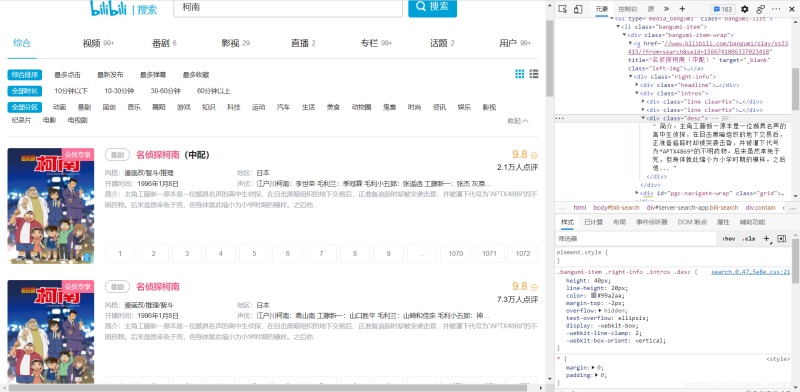Collapse filters with 收起 chevron
This screenshot has height=392, width=800.
click(x=518, y=121)
